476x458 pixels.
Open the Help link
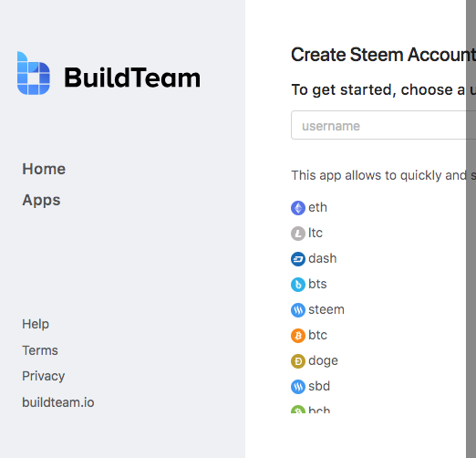coord(36,324)
